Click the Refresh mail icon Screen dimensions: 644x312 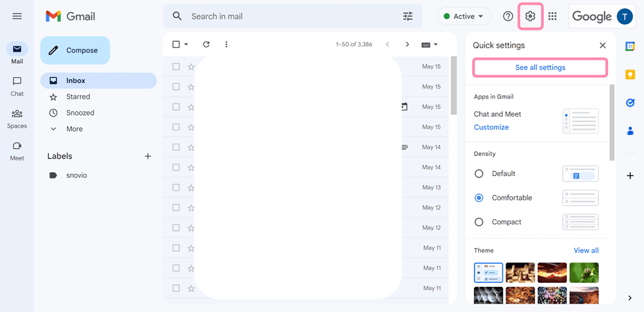click(206, 44)
